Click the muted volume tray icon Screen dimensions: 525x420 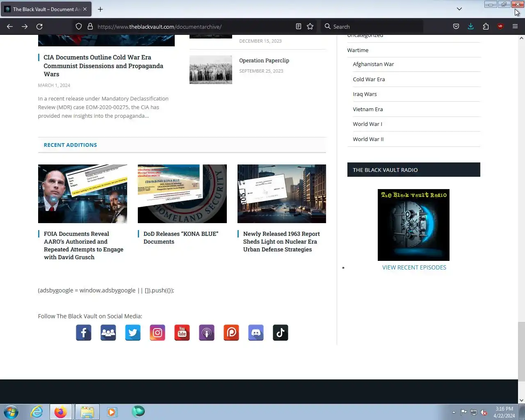484,412
